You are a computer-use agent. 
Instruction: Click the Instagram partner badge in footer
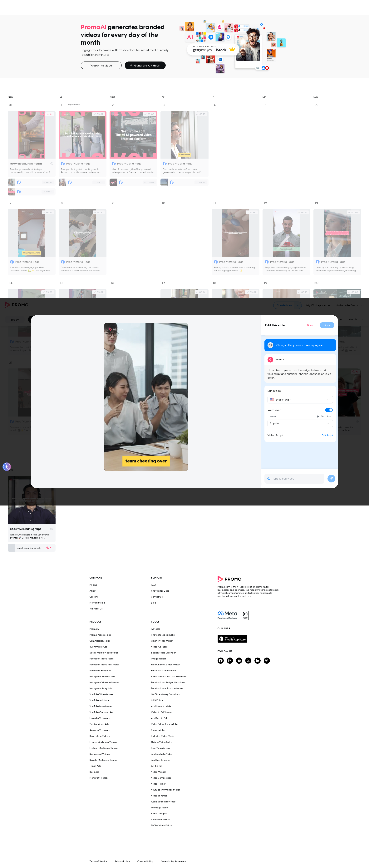(x=245, y=615)
